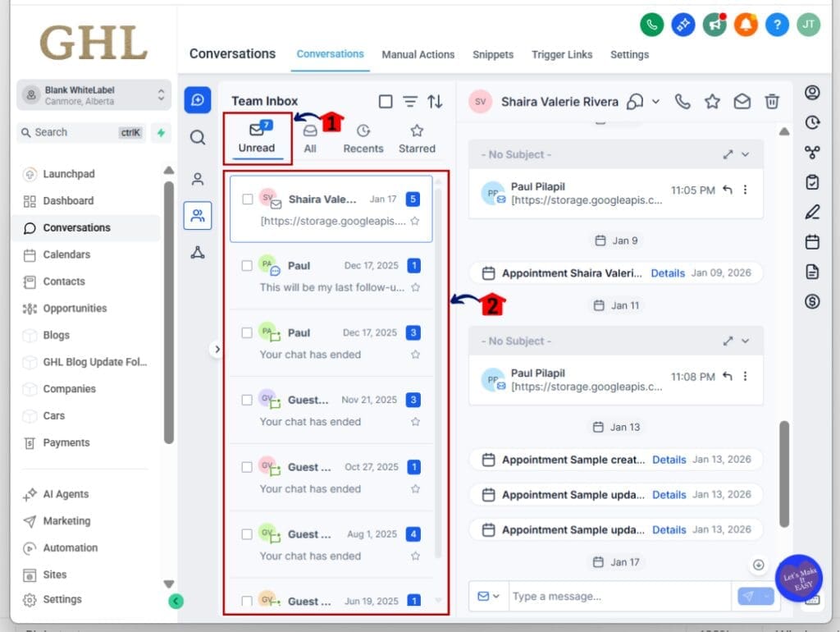Screen dimensions: 840x632
Task: Collapse the first No Subject email thread
Action: click(745, 154)
